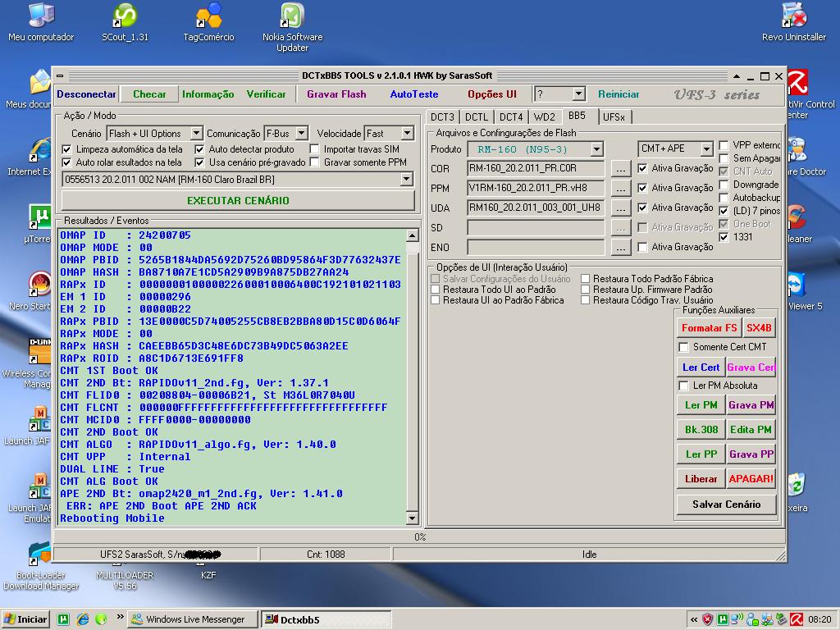Switch to DCT4 tab
Viewport: 840px width, 630px height.
(x=510, y=116)
